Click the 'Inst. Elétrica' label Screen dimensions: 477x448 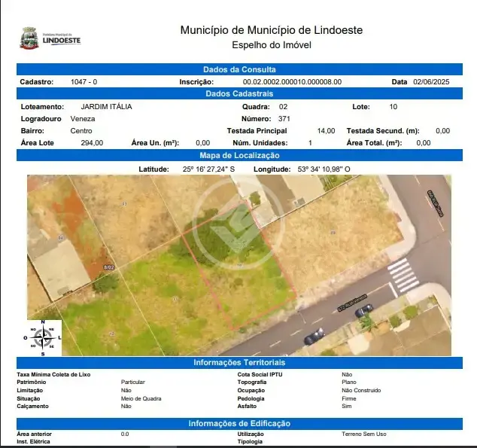point(33,442)
